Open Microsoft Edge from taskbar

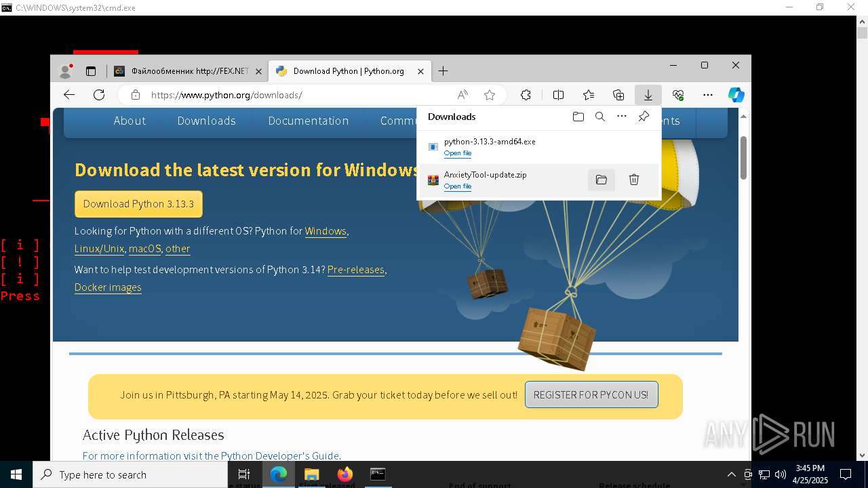tap(278, 474)
